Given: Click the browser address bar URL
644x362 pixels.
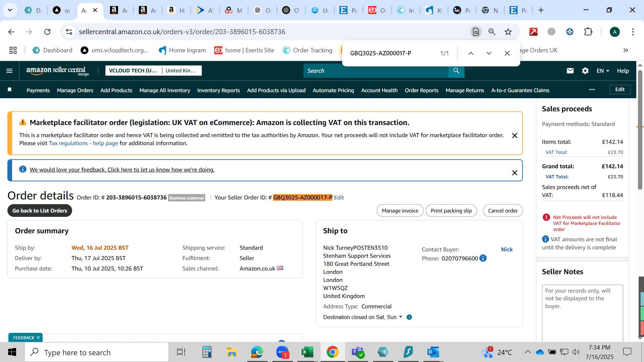Looking at the screenshot, I should tap(182, 32).
